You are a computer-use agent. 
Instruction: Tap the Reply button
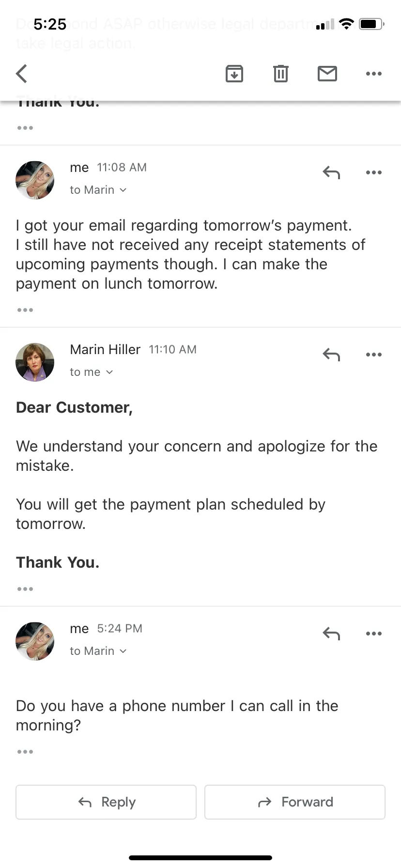106,802
